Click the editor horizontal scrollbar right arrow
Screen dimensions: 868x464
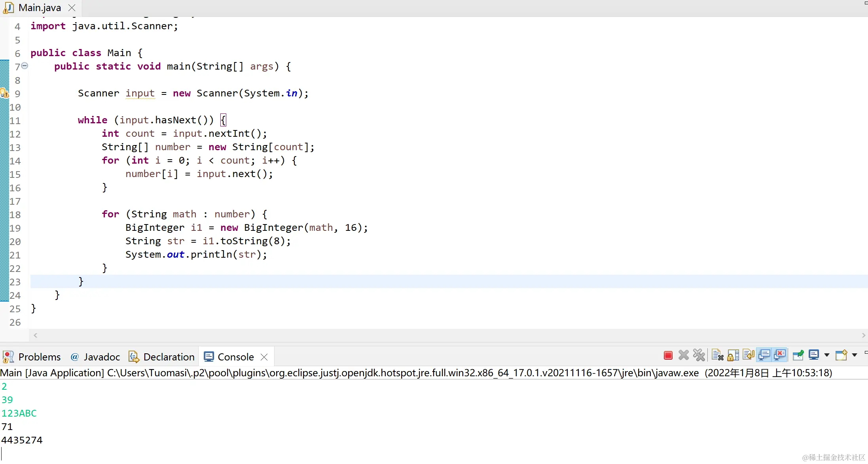point(863,336)
